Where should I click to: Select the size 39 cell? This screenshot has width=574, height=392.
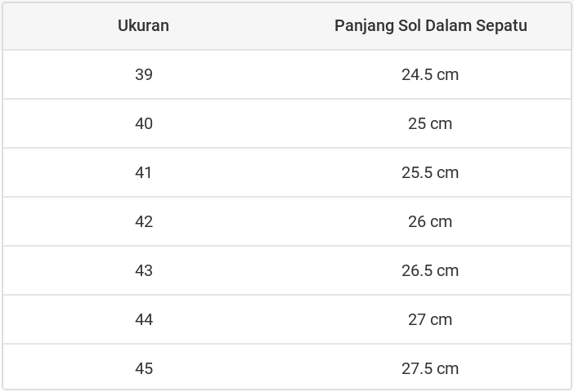pos(144,74)
